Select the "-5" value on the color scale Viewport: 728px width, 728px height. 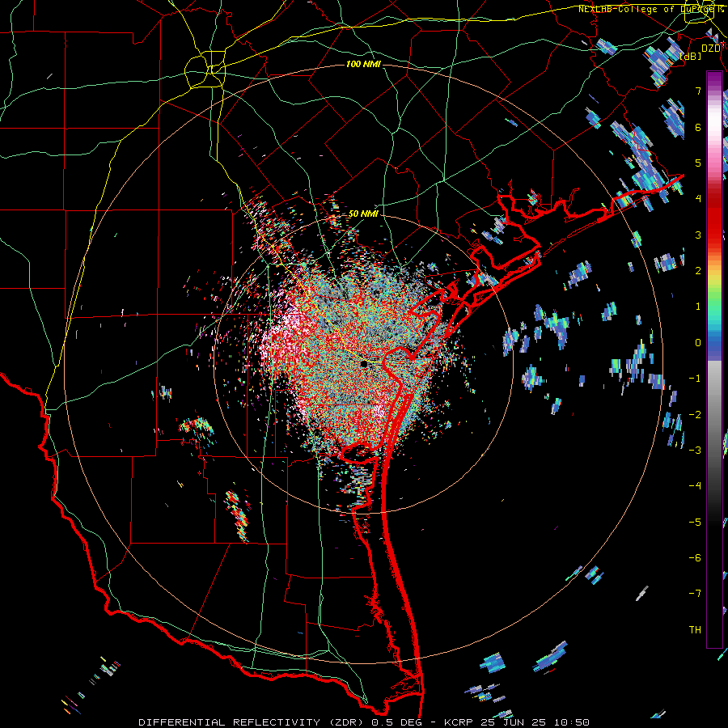695,522
